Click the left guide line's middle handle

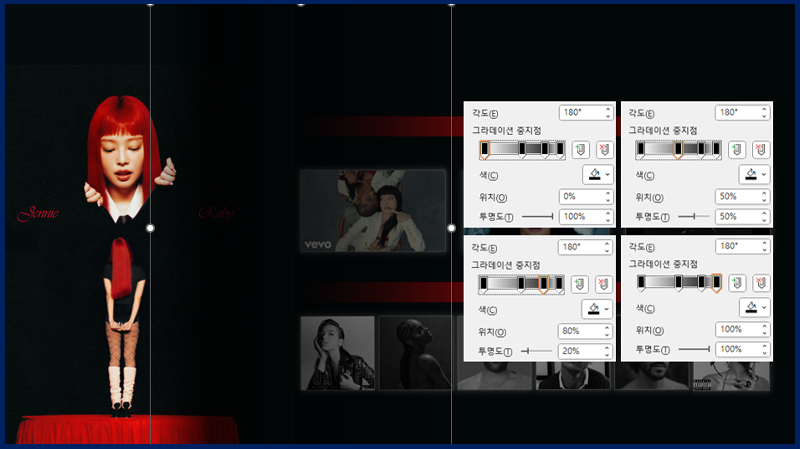click(x=150, y=228)
